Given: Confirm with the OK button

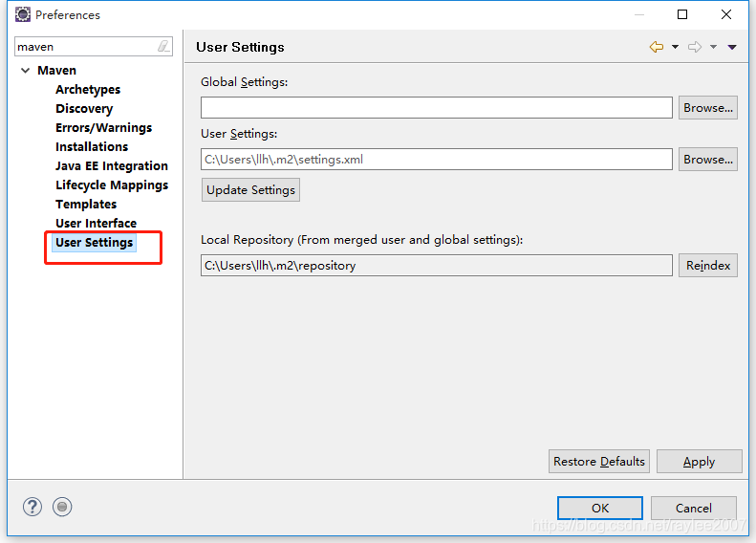Looking at the screenshot, I should click(x=600, y=509).
